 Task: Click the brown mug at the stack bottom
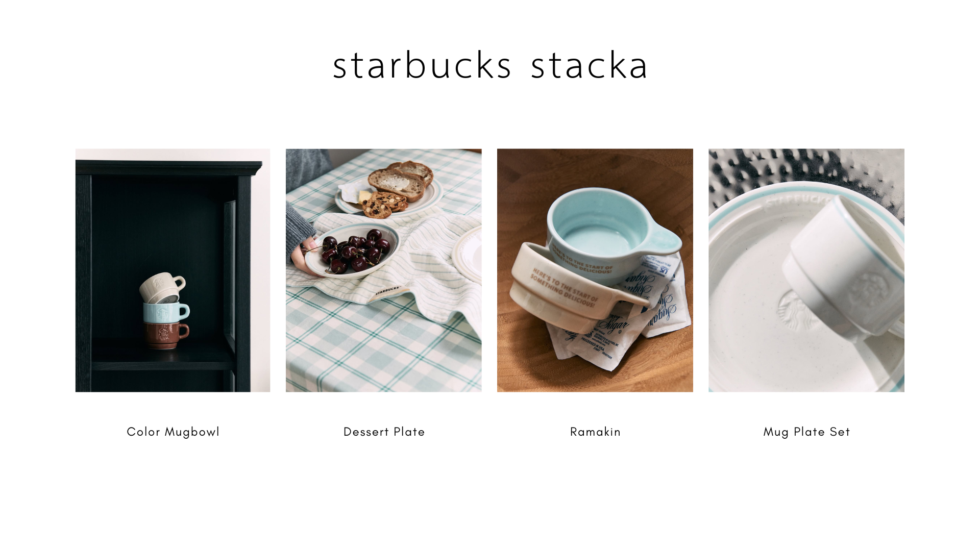165,336
